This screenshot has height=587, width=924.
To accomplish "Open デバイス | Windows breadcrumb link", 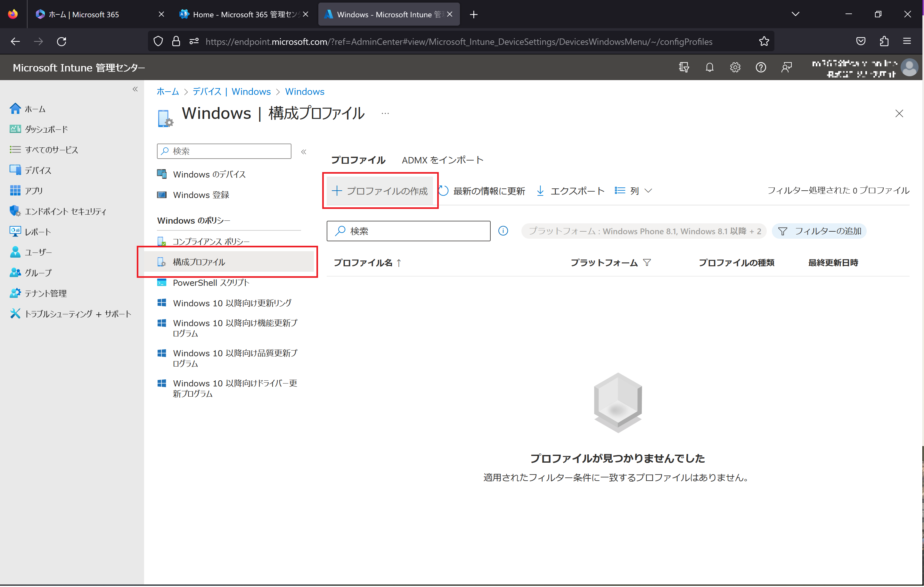I will (x=232, y=91).
